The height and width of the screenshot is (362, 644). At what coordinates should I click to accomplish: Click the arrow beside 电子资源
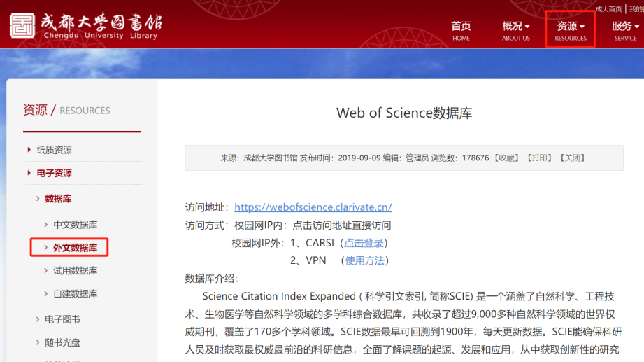coord(29,173)
